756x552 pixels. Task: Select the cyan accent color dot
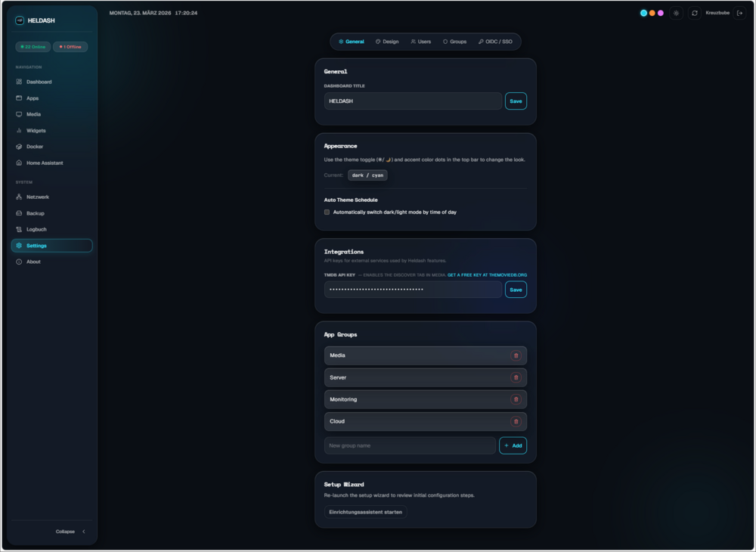[x=643, y=13]
